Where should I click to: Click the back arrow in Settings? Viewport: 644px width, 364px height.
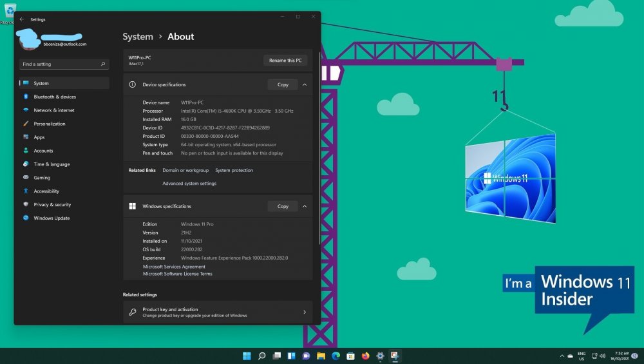pos(22,19)
